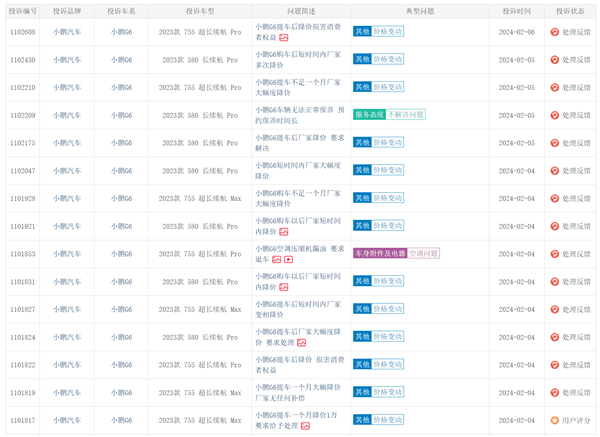Click image icon in complaint 1101824 description
Viewport: 600px width, 437px height.
click(x=301, y=343)
